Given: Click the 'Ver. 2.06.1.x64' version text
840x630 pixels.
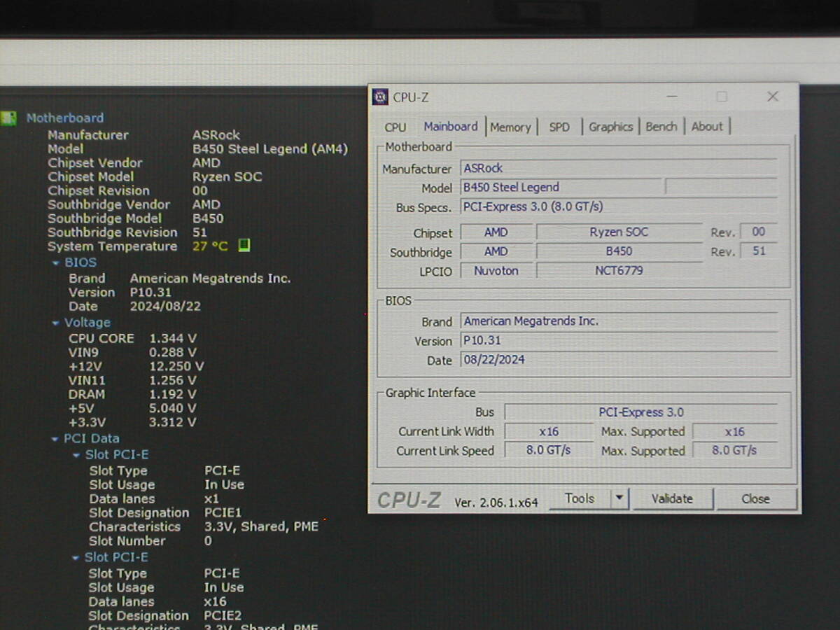Looking at the screenshot, I should [x=496, y=503].
